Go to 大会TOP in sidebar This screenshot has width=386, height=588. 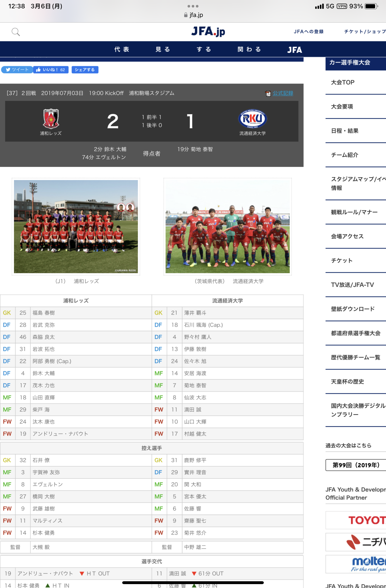click(x=343, y=83)
